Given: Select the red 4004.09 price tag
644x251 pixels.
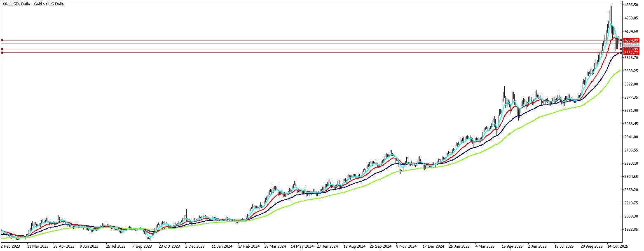Looking at the screenshot, I should (631, 40).
